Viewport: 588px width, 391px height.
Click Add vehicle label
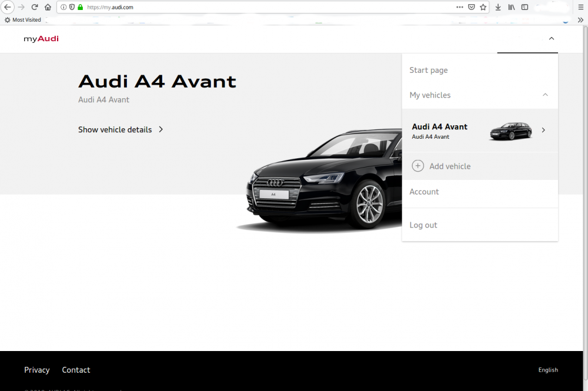click(x=450, y=166)
